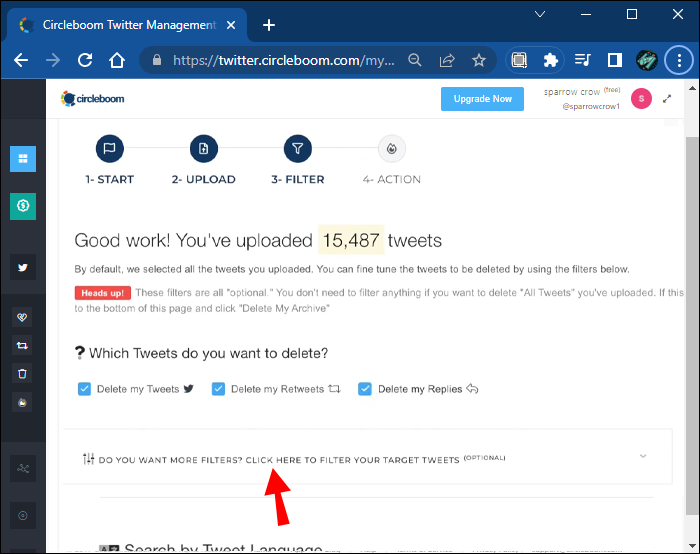
Task: Click the circular target icon in sidebar
Action: pyautogui.click(x=23, y=516)
